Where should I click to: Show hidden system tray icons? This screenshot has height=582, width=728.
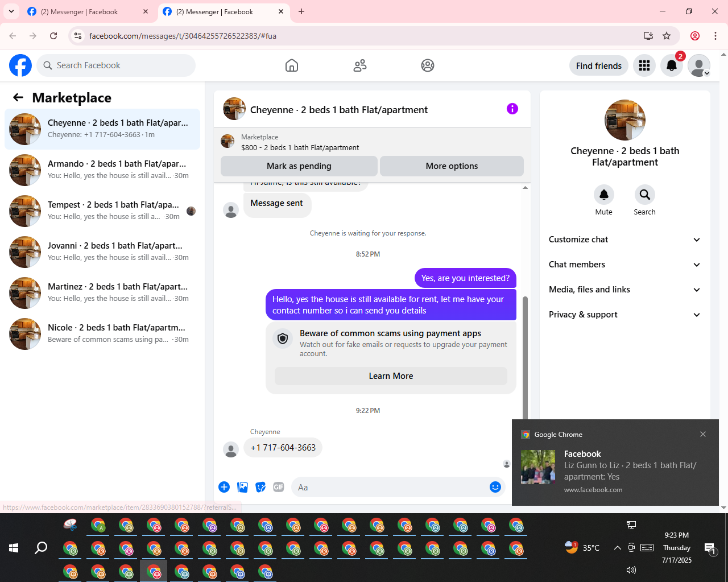tap(617, 548)
